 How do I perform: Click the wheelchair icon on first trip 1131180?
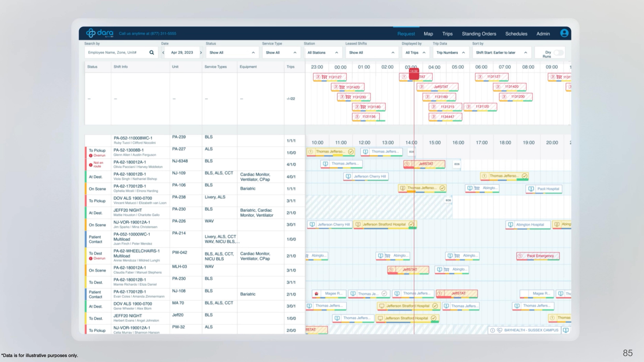pyautogui.click(x=363, y=107)
